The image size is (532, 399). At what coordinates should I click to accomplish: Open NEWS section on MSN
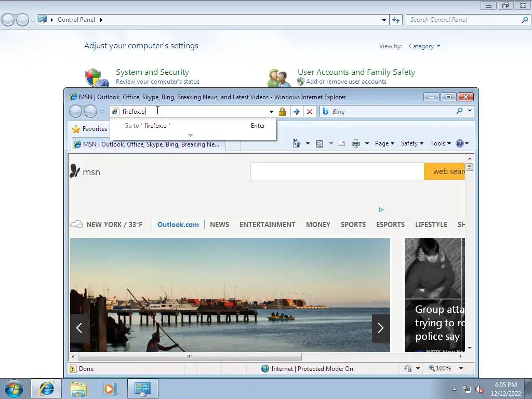point(220,224)
